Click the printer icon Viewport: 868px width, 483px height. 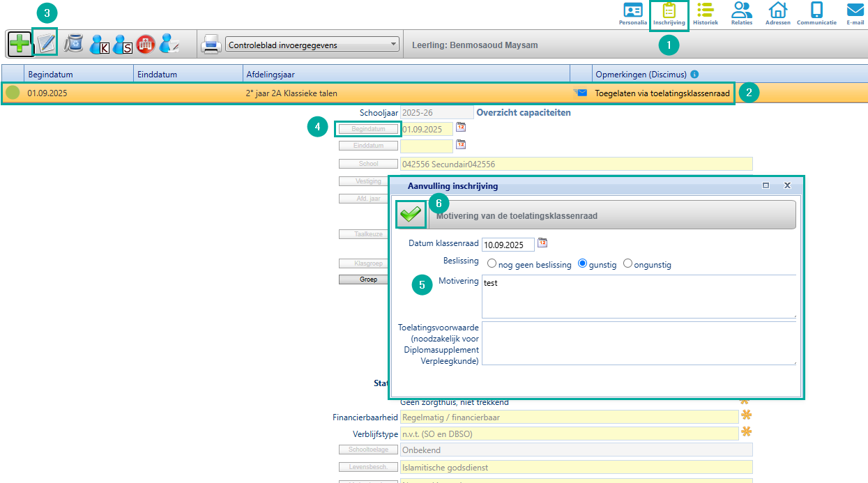(211, 45)
